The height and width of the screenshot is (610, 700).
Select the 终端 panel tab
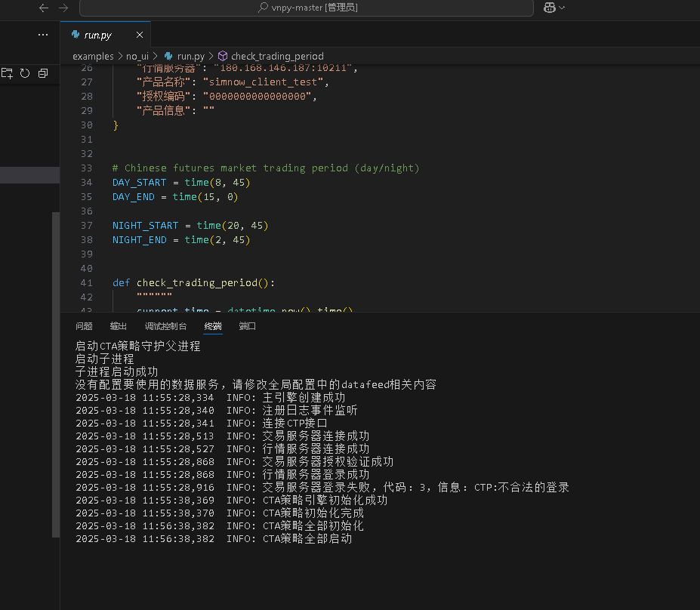coord(213,326)
